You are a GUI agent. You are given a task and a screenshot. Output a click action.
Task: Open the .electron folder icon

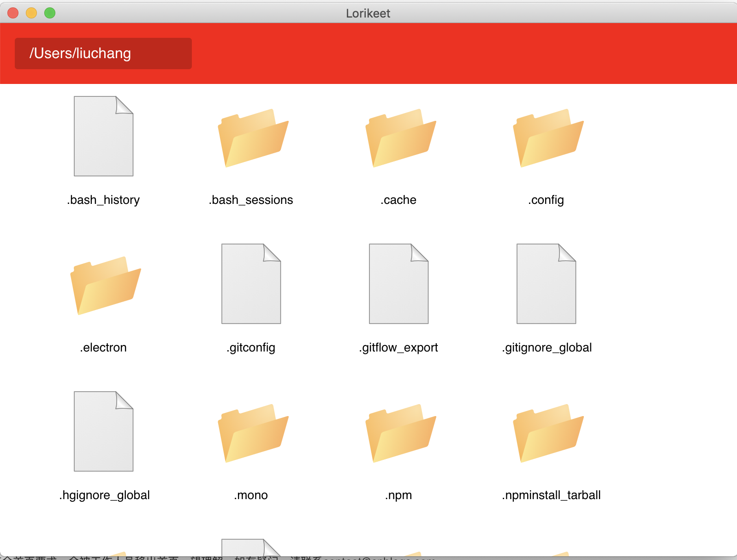click(x=106, y=286)
